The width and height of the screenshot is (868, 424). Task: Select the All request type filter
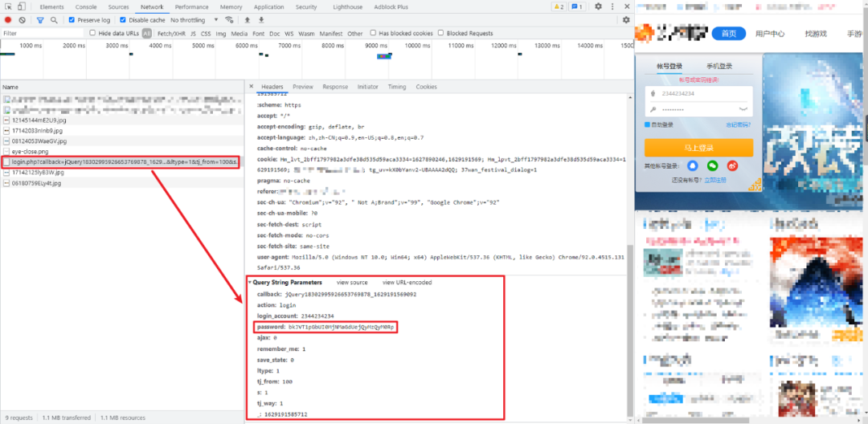pyautogui.click(x=147, y=33)
